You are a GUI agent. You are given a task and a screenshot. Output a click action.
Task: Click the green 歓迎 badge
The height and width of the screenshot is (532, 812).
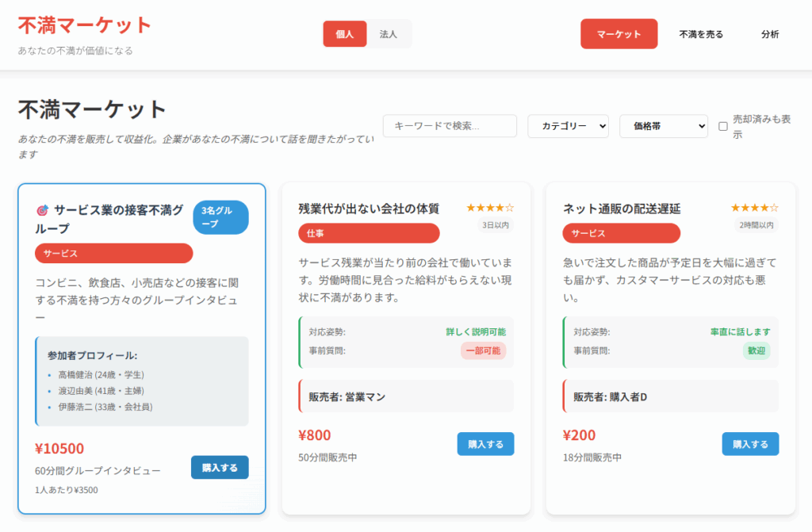point(756,350)
